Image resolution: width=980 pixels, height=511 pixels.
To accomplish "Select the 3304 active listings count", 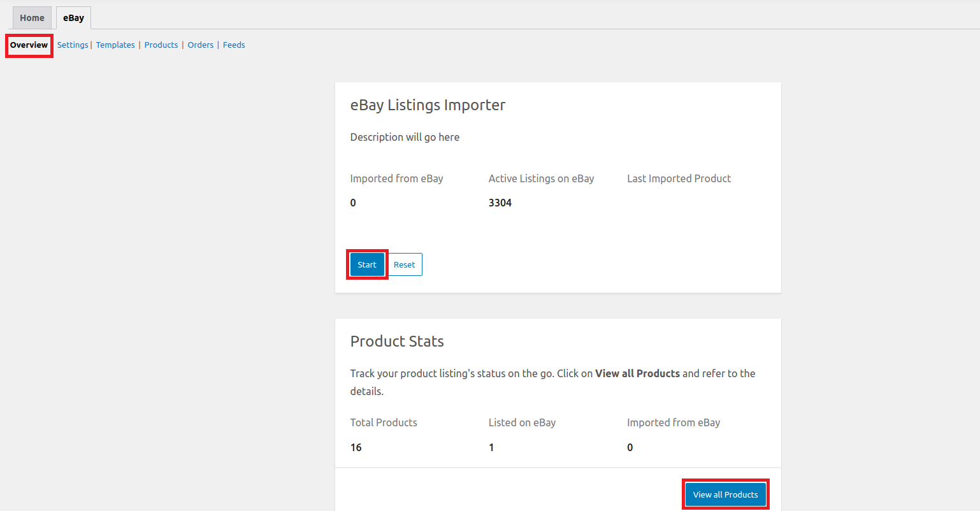I will coord(500,203).
